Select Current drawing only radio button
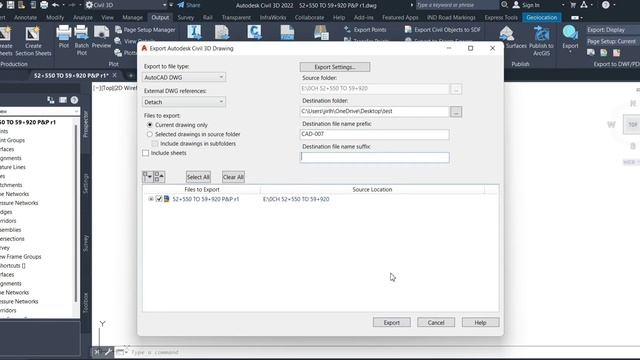The image size is (640, 360). pyautogui.click(x=149, y=125)
